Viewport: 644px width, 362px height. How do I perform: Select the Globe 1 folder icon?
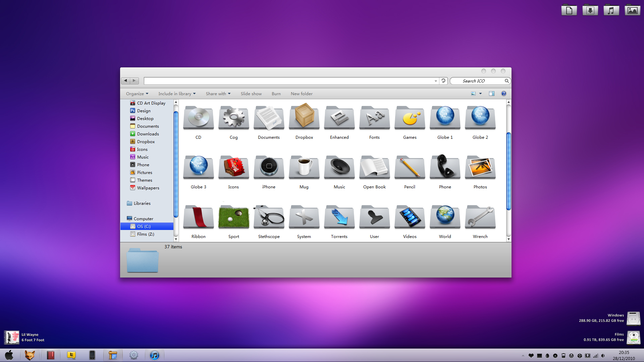point(445,118)
